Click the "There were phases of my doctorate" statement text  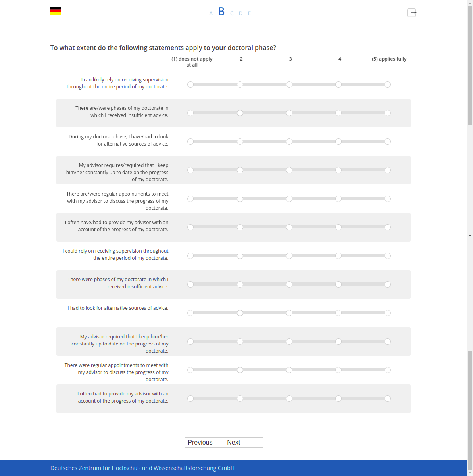point(118,283)
